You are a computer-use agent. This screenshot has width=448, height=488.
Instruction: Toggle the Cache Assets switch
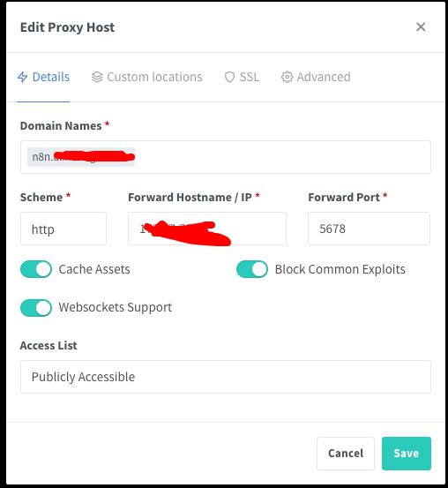[x=36, y=269]
